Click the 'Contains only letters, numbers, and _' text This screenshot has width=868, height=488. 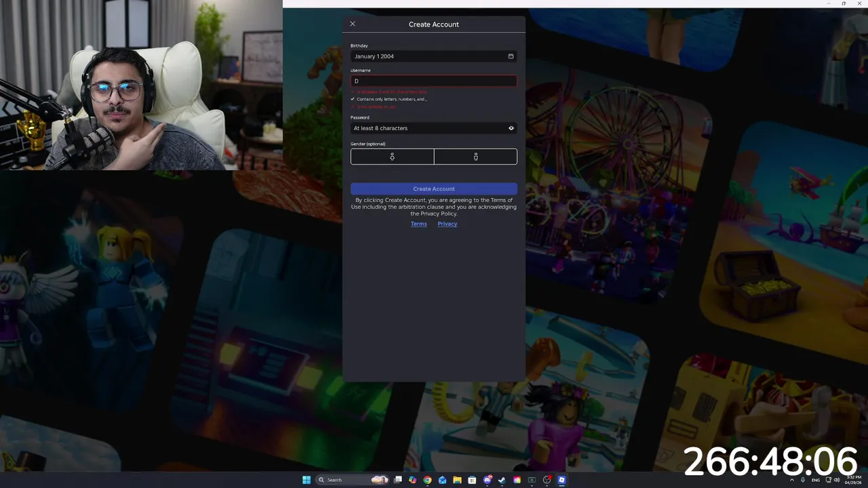coord(392,99)
